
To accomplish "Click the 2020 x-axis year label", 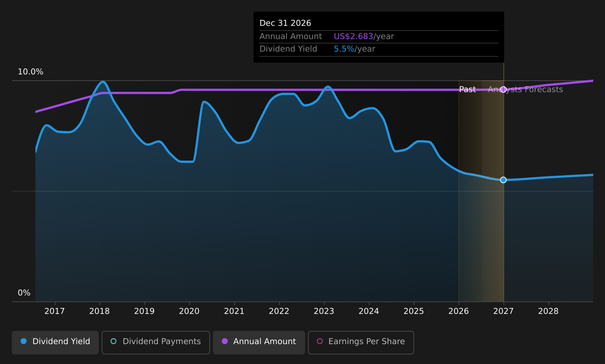I will [189, 311].
